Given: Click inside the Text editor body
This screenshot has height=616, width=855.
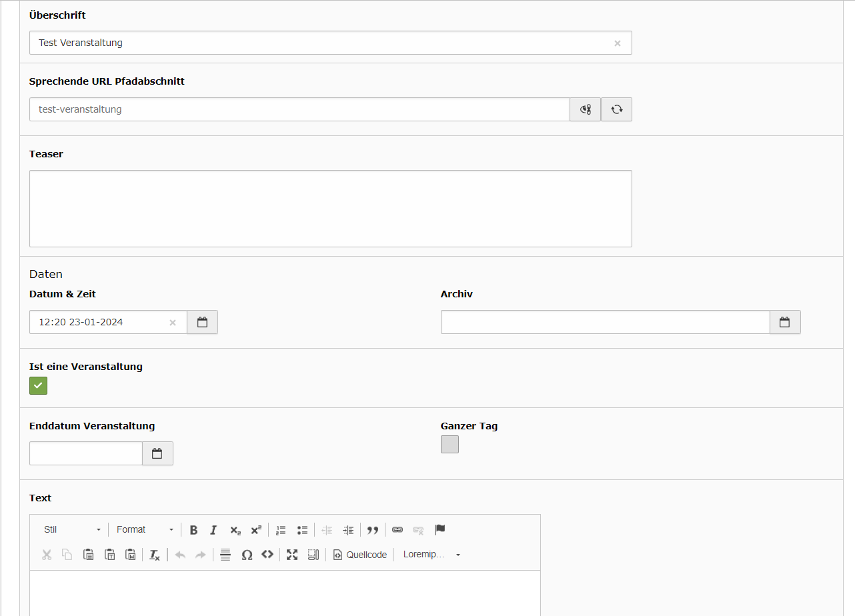Looking at the screenshot, I should 285,593.
